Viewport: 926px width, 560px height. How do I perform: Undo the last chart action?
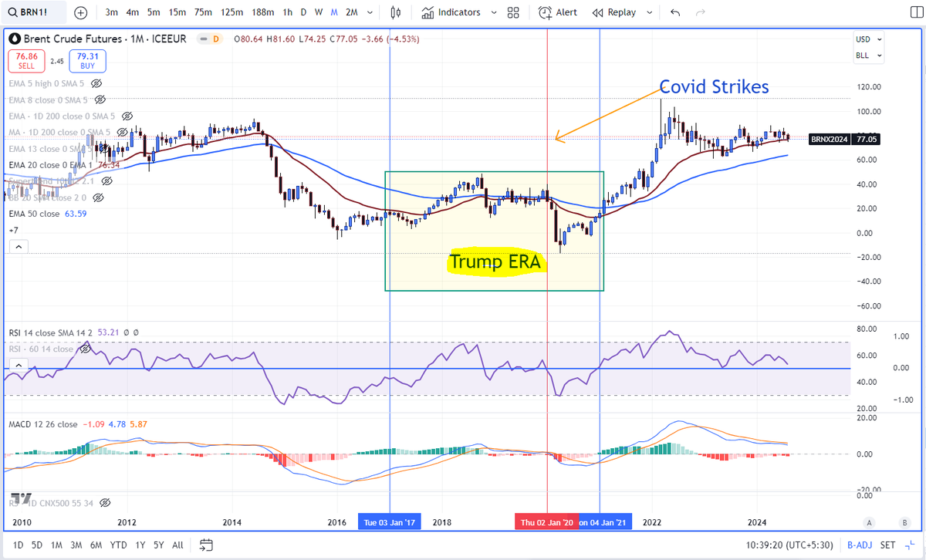[676, 12]
